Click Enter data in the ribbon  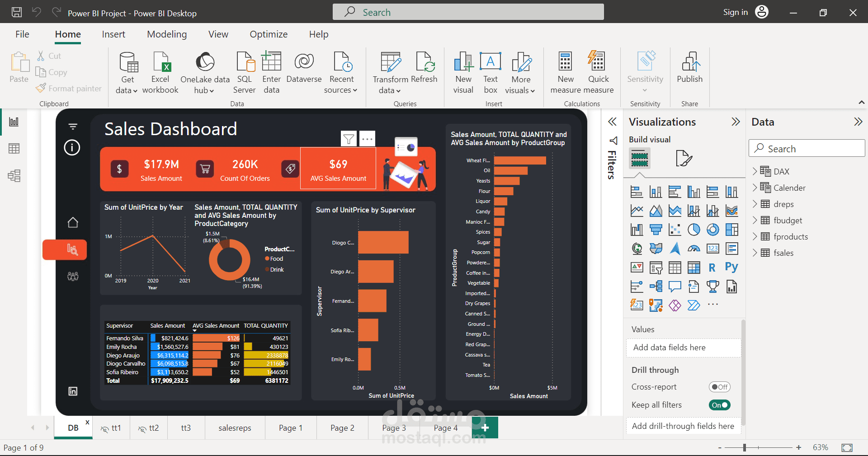[271, 72]
